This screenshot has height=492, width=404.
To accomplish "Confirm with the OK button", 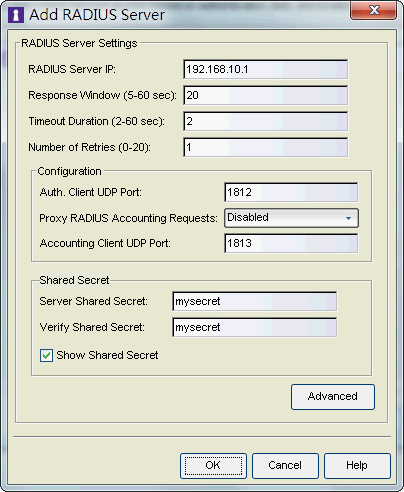I will tap(213, 466).
